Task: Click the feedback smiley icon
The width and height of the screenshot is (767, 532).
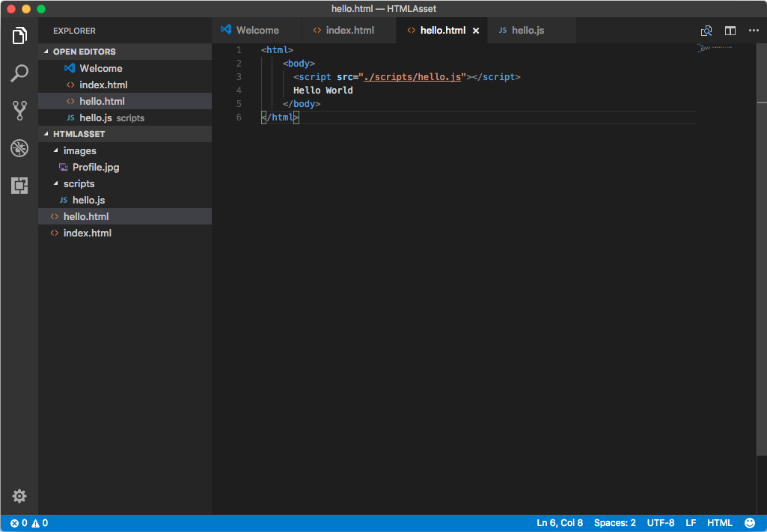Action: click(749, 523)
